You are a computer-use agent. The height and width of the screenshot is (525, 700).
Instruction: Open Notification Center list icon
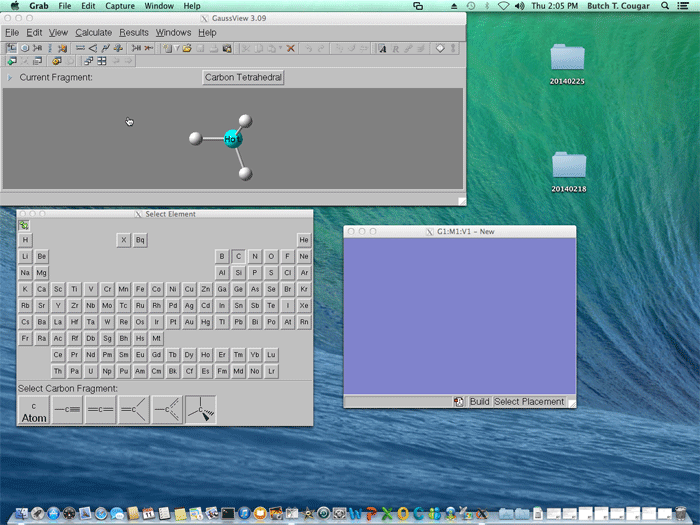pyautogui.click(x=683, y=6)
